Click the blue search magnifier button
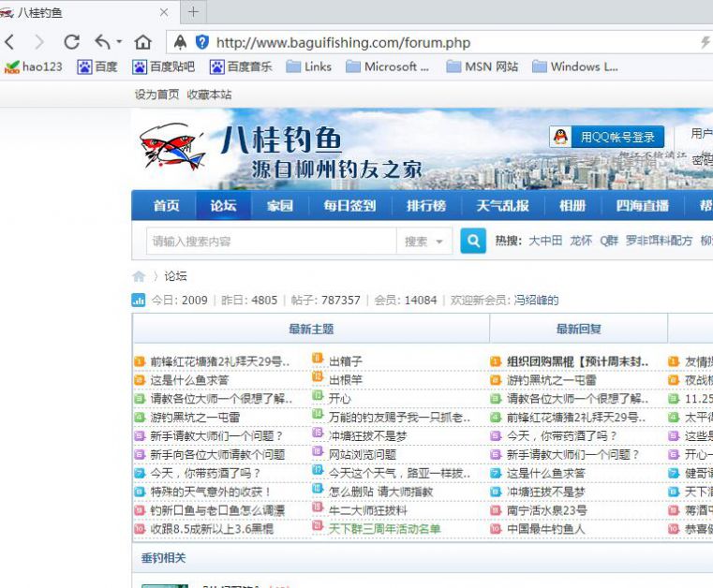This screenshot has height=588, width=713. click(473, 241)
